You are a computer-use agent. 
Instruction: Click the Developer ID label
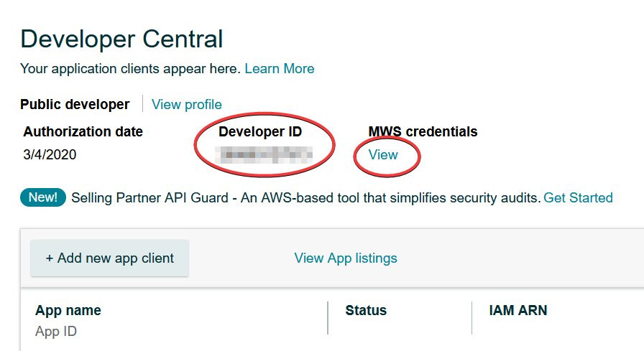pos(260,131)
